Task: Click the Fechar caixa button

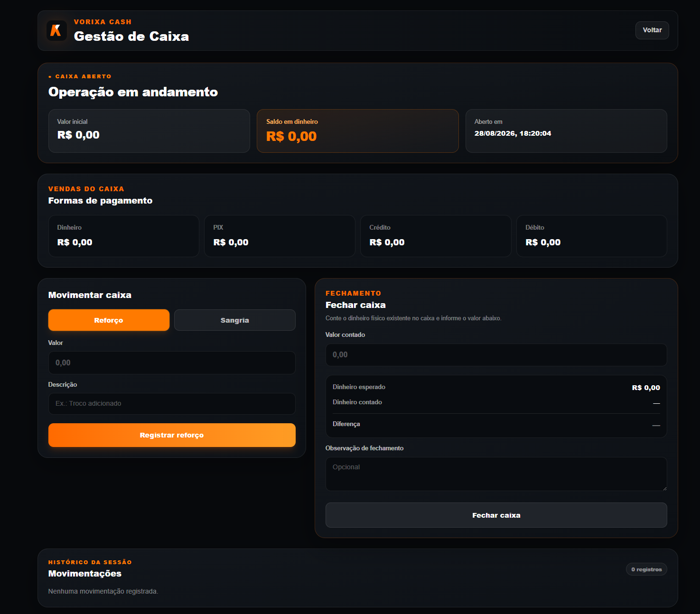Action: coord(496,515)
